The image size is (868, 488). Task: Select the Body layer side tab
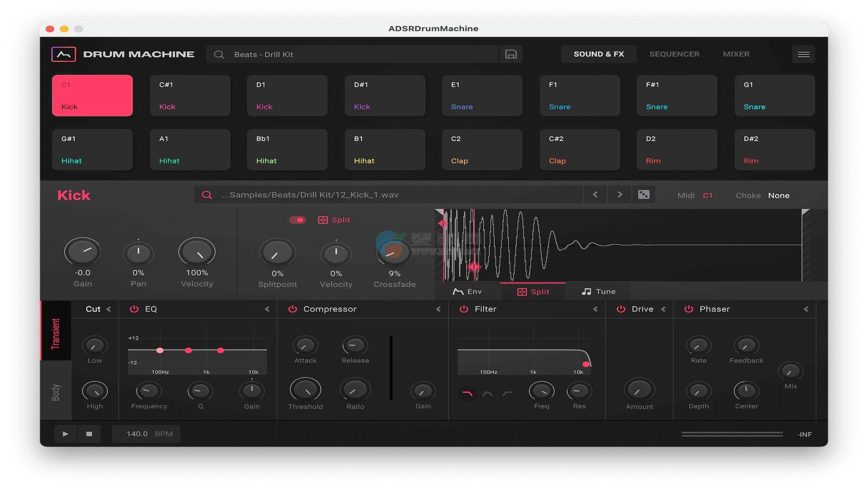click(x=56, y=392)
